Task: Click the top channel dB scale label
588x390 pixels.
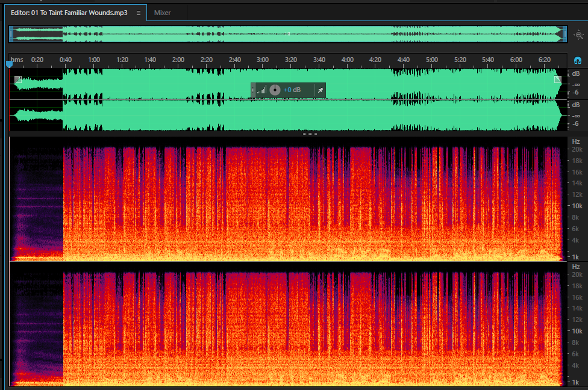Action: (575, 74)
